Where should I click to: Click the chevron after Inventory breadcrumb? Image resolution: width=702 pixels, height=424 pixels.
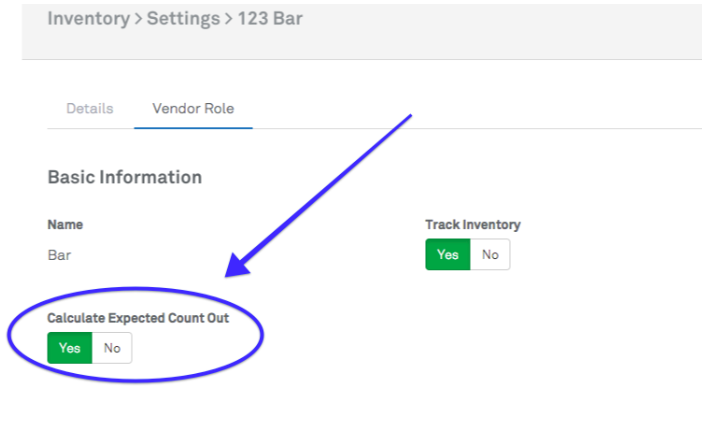pyautogui.click(x=138, y=20)
